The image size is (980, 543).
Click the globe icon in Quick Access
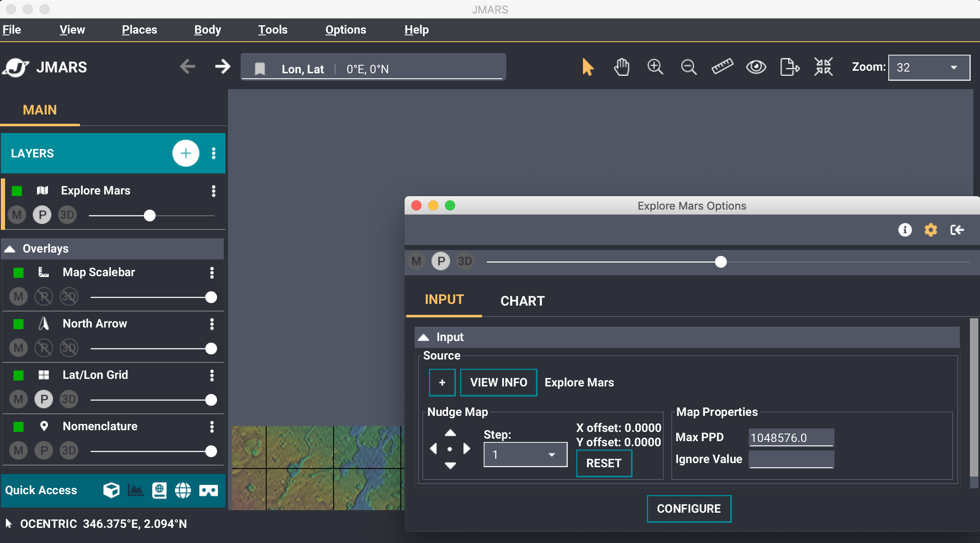183,490
